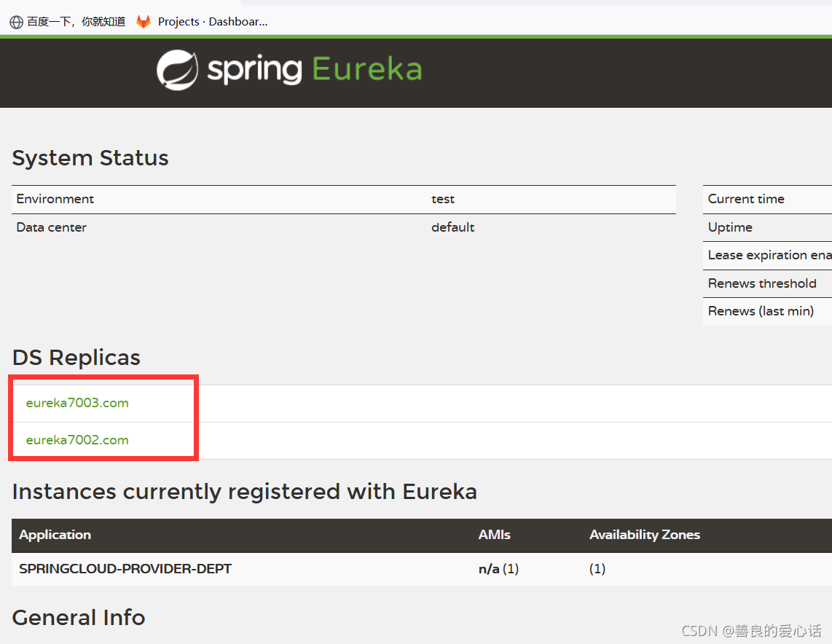Image resolution: width=832 pixels, height=644 pixels.
Task: Select the Current time label
Action: click(x=746, y=199)
